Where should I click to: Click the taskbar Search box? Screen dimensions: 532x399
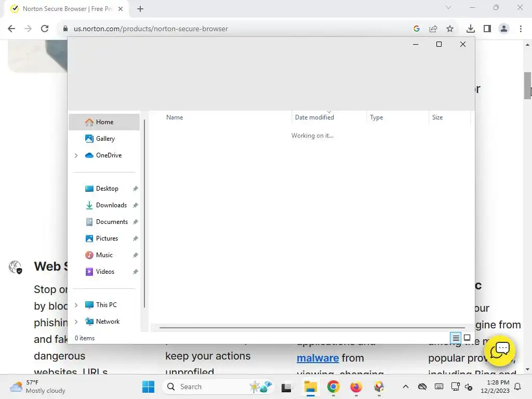pyautogui.click(x=218, y=387)
